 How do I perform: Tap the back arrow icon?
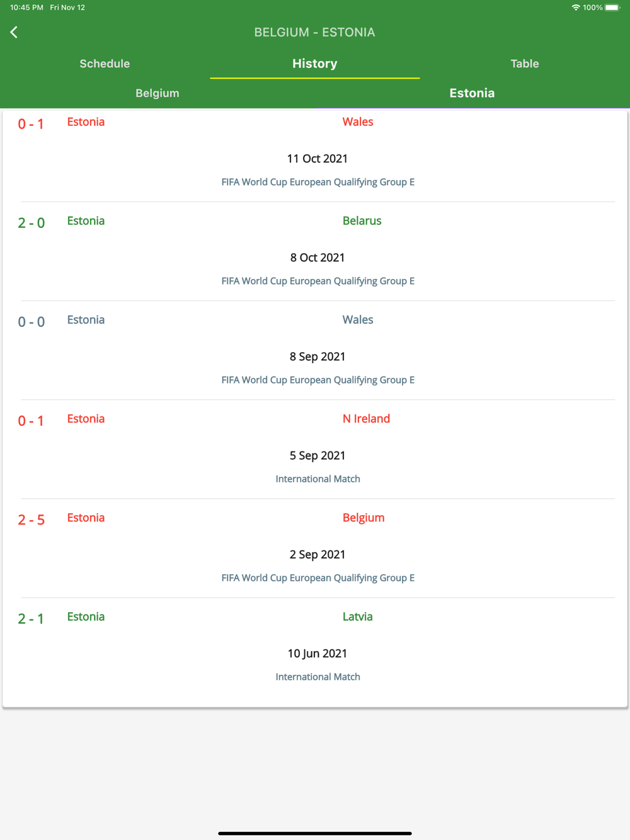[14, 32]
